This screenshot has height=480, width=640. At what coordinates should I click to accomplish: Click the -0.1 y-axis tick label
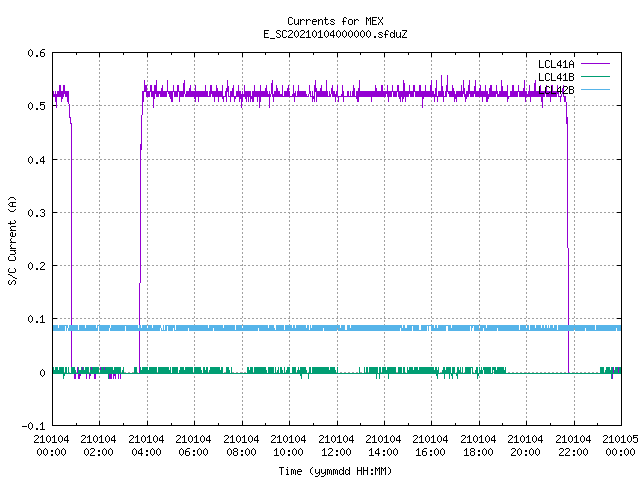33,426
